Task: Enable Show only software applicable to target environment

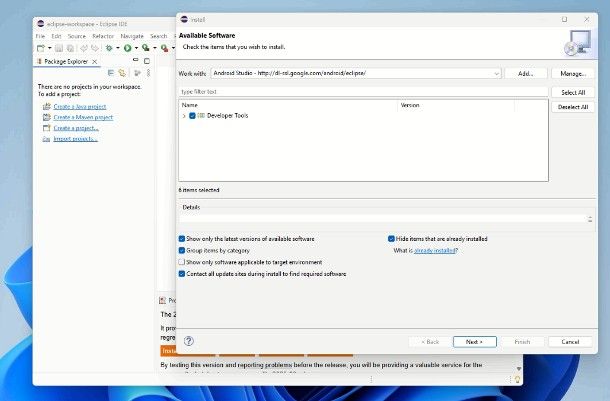Action: [x=182, y=262]
